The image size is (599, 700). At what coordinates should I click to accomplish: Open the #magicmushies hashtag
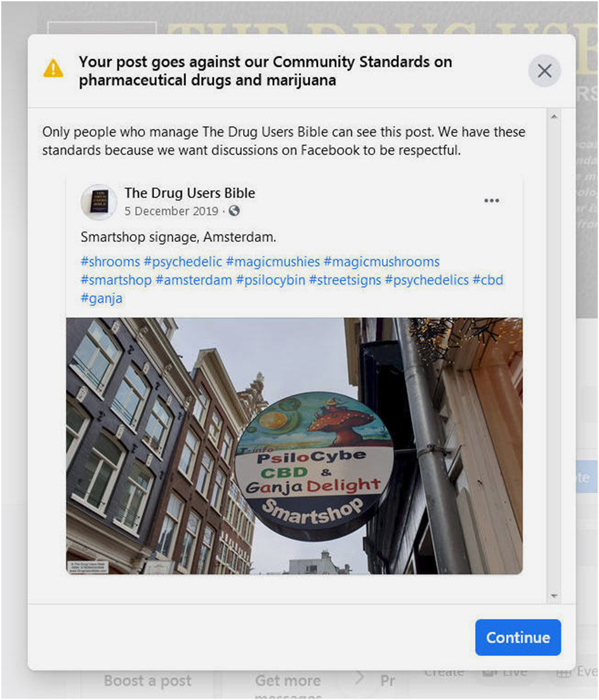click(273, 261)
